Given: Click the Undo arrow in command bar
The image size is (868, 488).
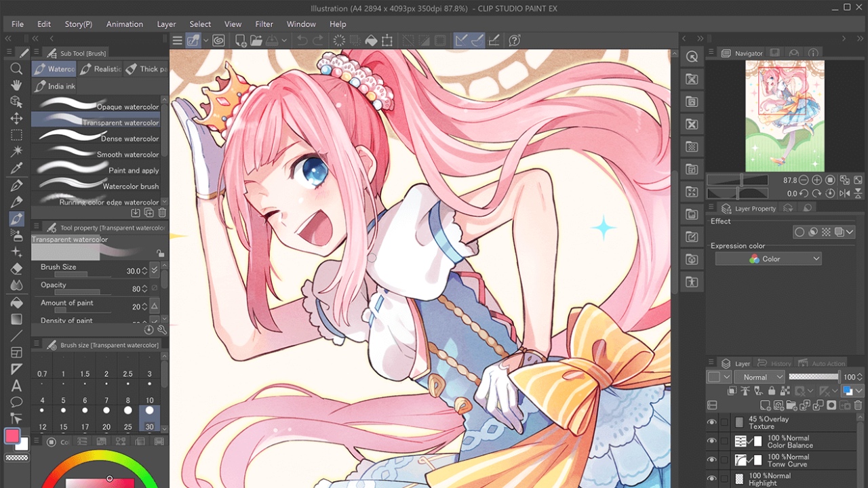Looking at the screenshot, I should pyautogui.click(x=302, y=41).
